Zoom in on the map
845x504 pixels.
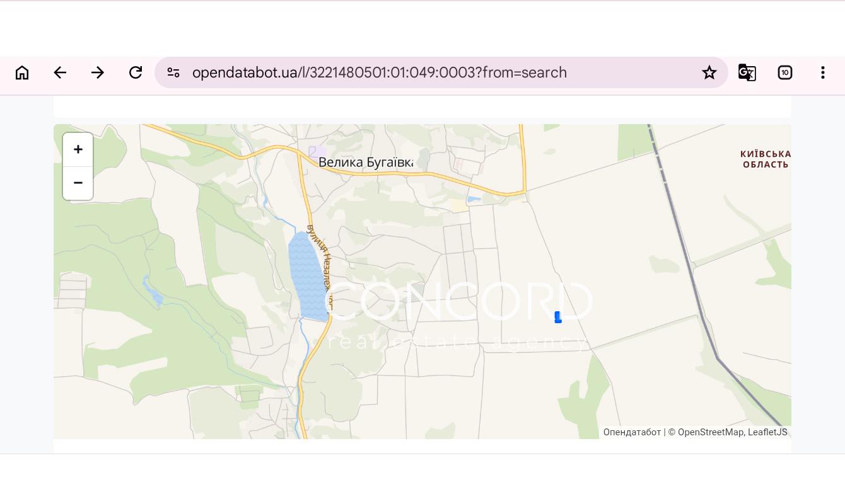tap(78, 149)
